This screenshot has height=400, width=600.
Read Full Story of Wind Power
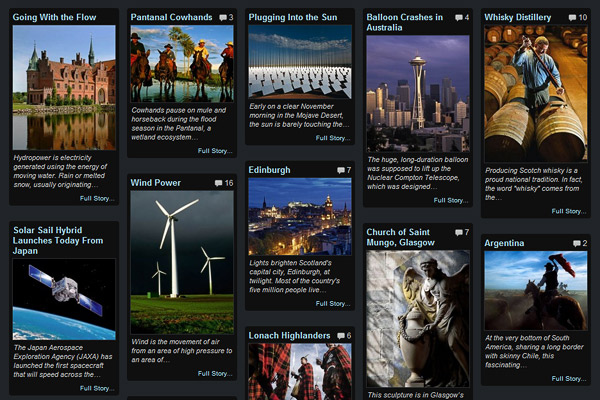coord(215,374)
